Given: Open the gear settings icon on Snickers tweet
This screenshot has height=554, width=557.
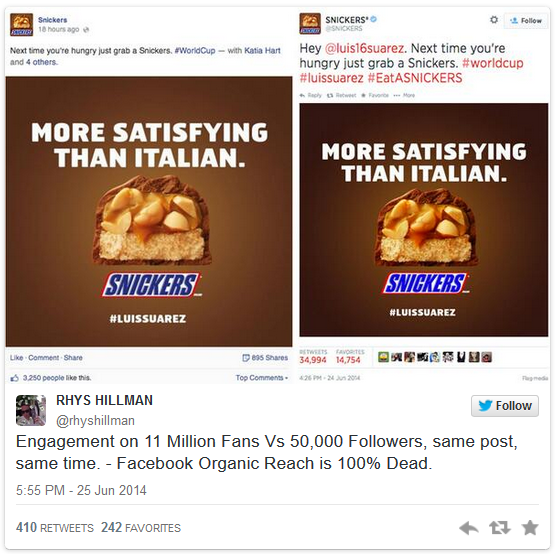Looking at the screenshot, I should click(x=493, y=20).
